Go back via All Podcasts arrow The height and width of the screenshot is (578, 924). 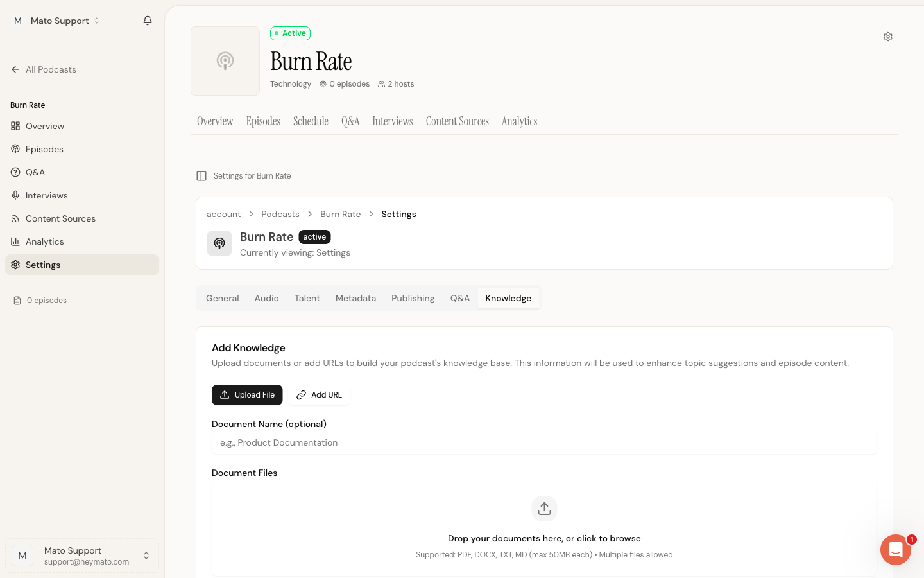(15, 69)
